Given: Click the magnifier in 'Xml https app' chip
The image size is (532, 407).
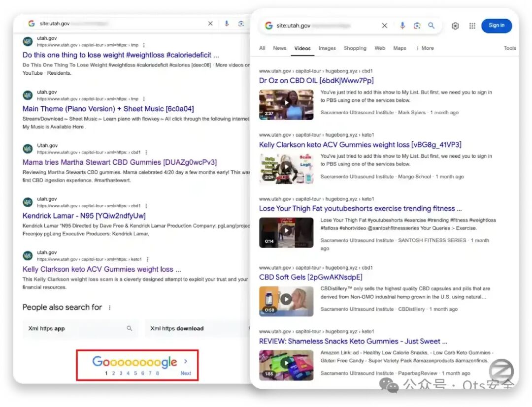Looking at the screenshot, I should 129,328.
